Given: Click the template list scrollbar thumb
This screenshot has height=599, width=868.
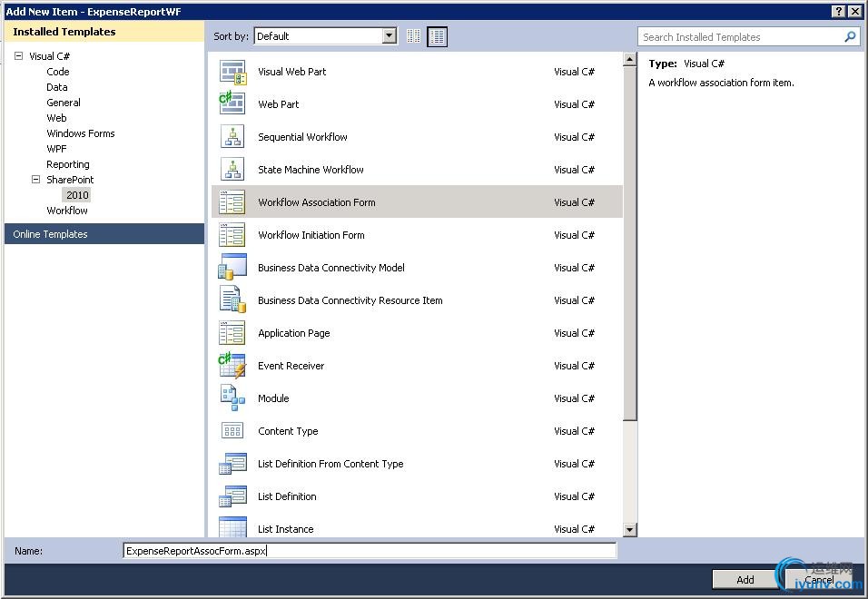Looking at the screenshot, I should point(629,243).
